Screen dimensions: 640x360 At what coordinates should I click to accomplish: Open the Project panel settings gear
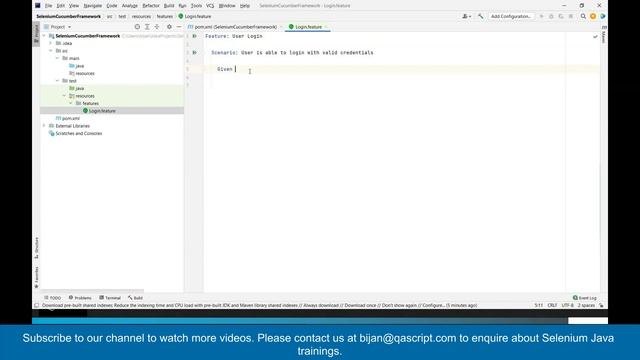point(169,27)
